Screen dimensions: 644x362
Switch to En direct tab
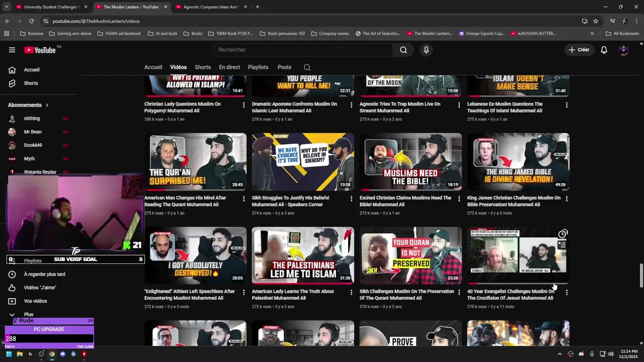pyautogui.click(x=229, y=67)
